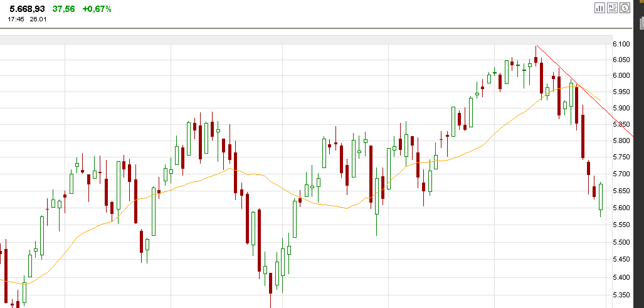Select the percent change +0,67%
This screenshot has width=644, height=308.
[97, 9]
